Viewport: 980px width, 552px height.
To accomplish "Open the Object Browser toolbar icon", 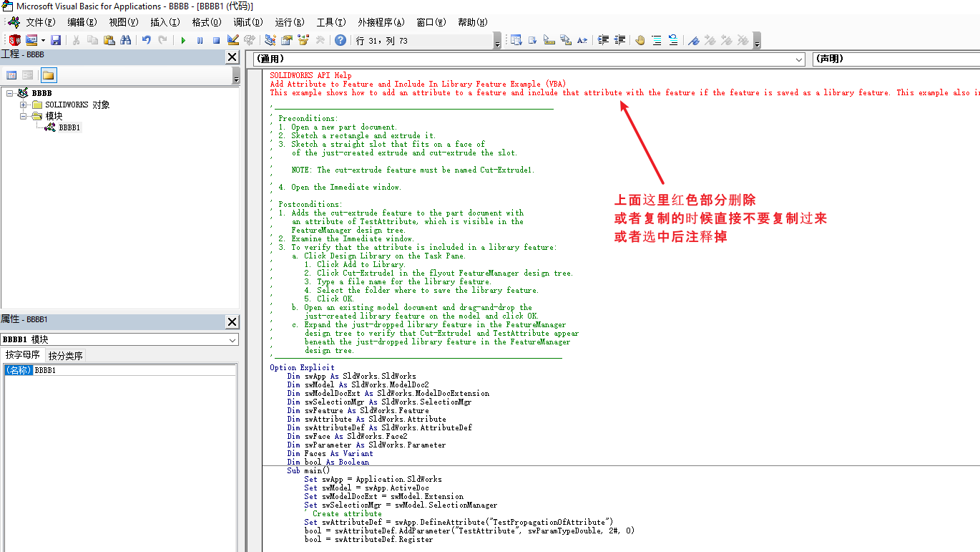I will coord(303,40).
